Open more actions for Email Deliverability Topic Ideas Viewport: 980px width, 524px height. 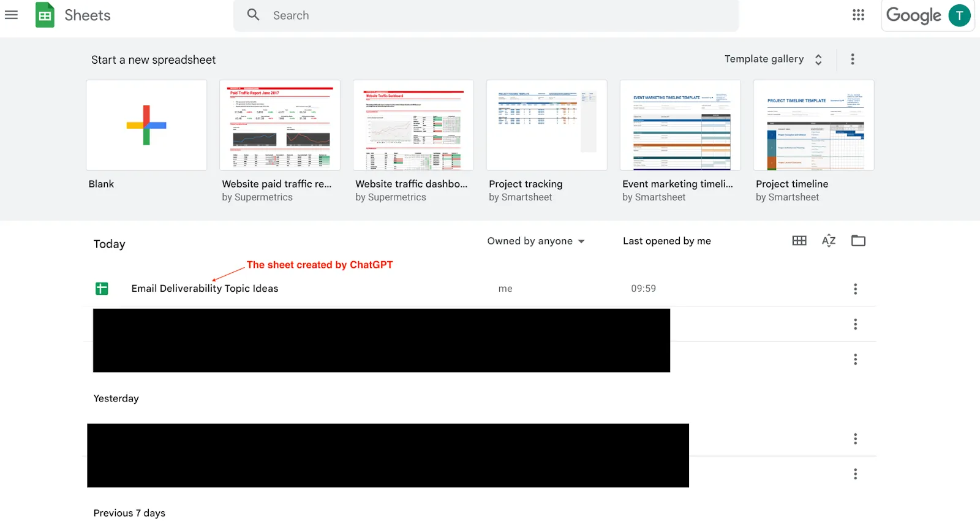click(x=855, y=289)
